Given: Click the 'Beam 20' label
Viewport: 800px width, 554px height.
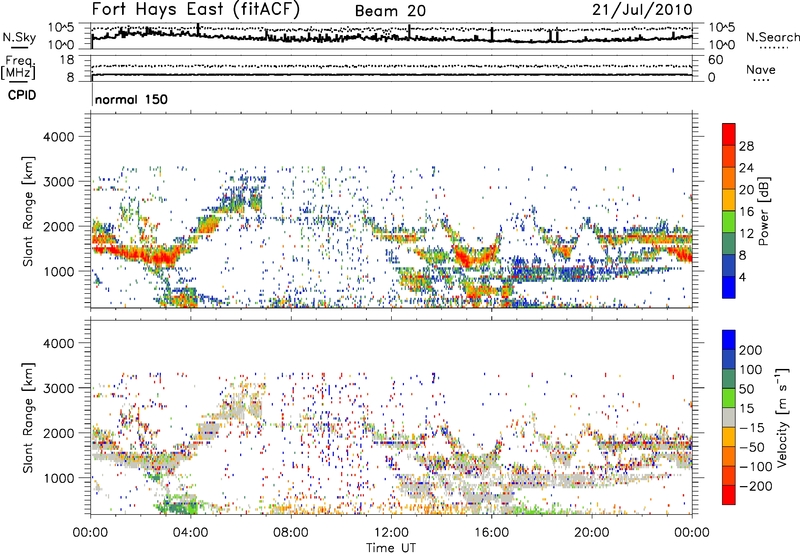Looking at the screenshot, I should tap(390, 11).
